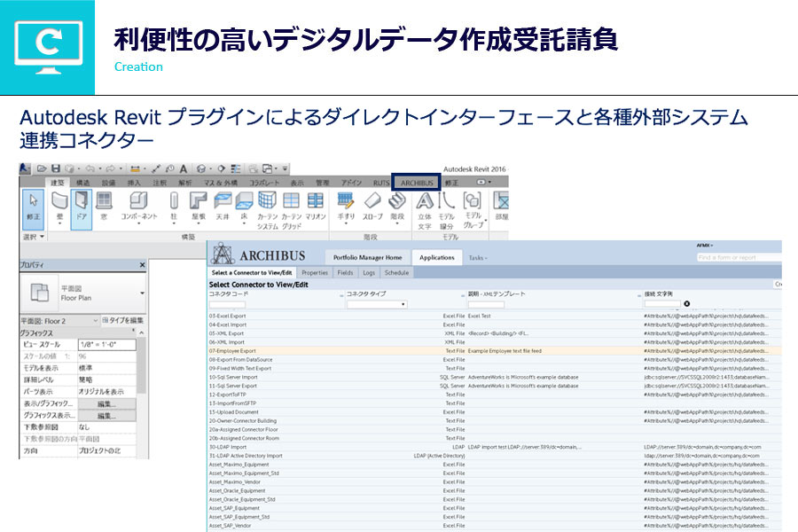
Task: Click the コネクタ コード filter input
Action: pos(227,304)
